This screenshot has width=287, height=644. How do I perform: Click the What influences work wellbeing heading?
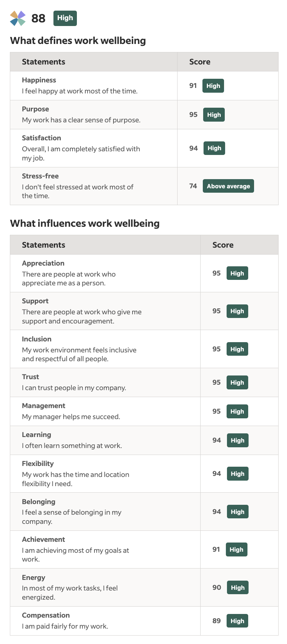pos(85,223)
